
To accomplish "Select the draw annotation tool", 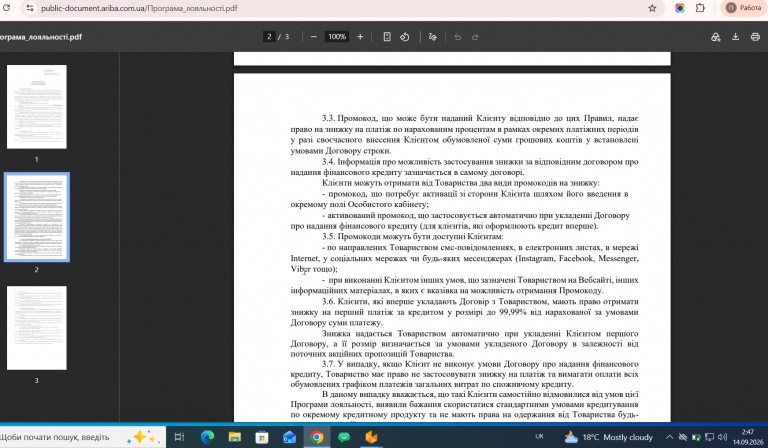I will coord(432,37).
